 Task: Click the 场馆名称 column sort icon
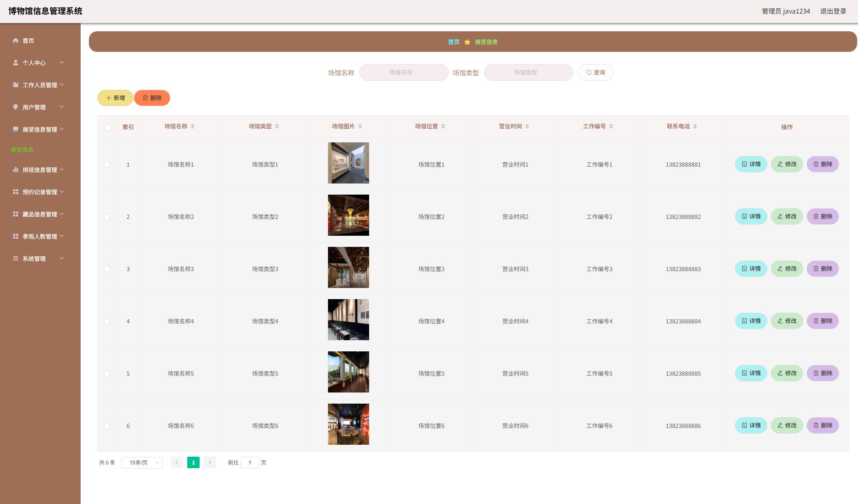tap(193, 126)
